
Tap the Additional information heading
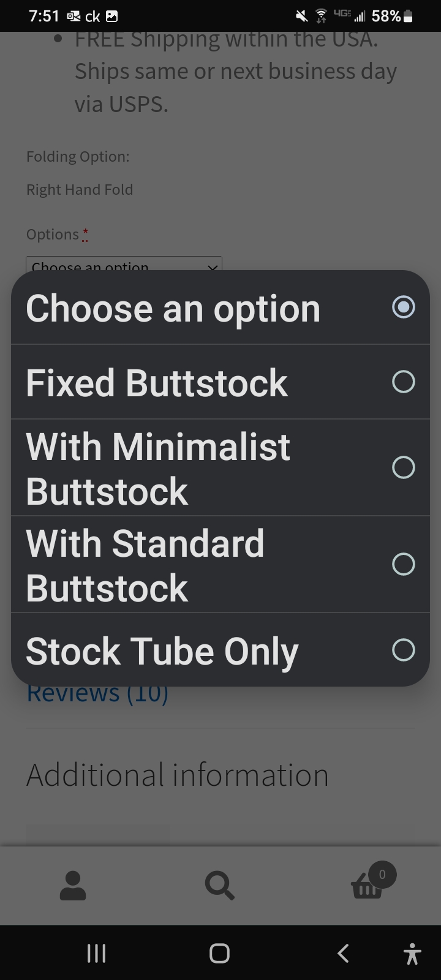pos(178,775)
